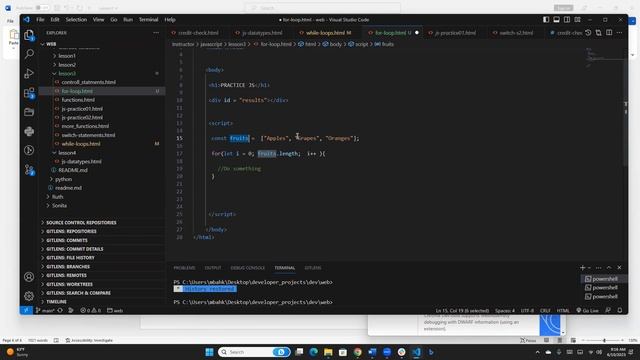
Task: Click the remote window indicator in status bar
Action: coord(26,310)
